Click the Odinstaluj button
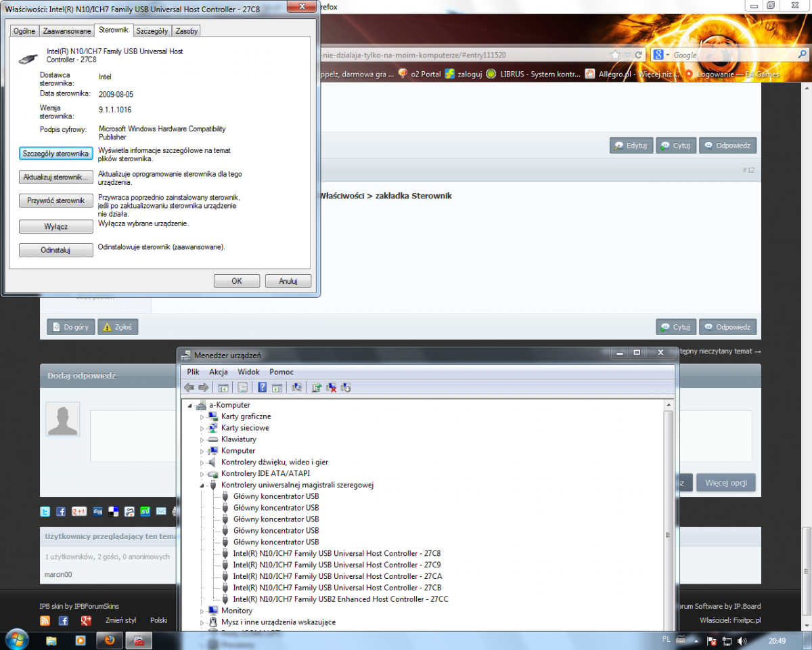 (x=55, y=251)
